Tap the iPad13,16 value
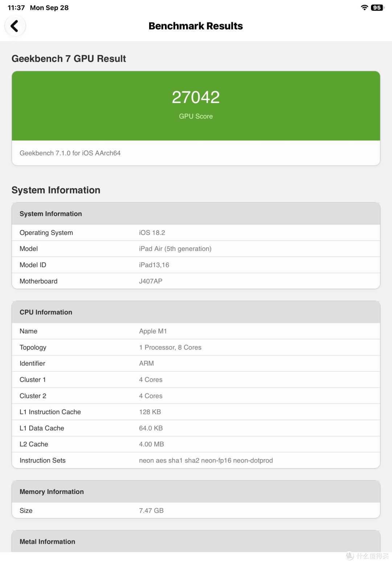The image size is (392, 564). (154, 265)
